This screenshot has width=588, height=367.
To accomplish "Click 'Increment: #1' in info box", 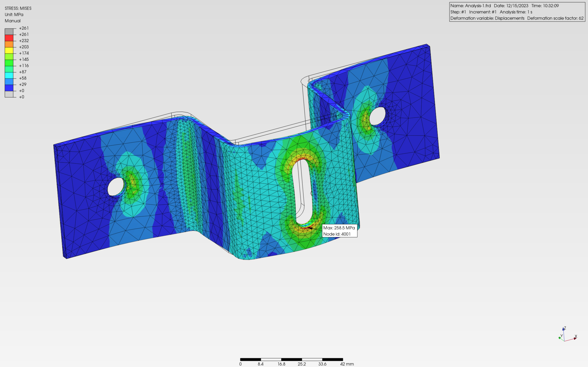I will coord(483,12).
